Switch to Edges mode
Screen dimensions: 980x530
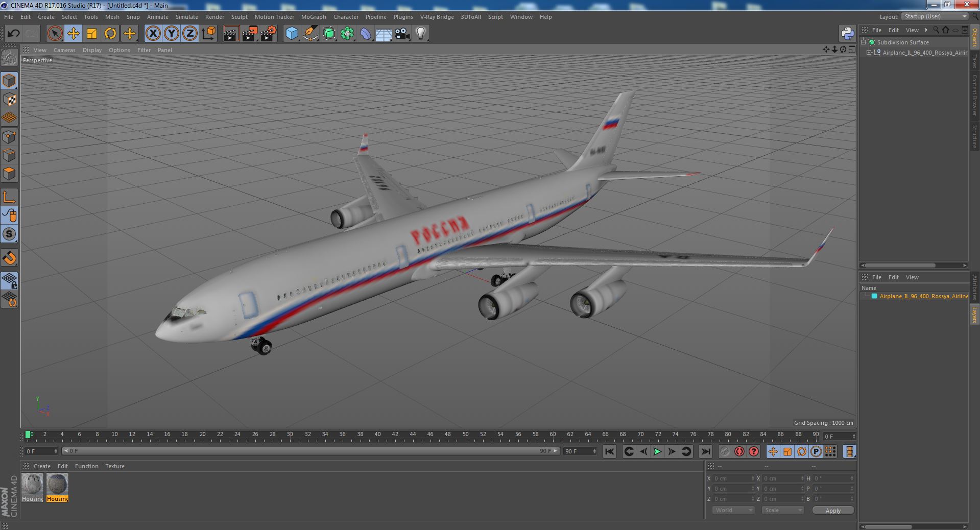point(9,155)
